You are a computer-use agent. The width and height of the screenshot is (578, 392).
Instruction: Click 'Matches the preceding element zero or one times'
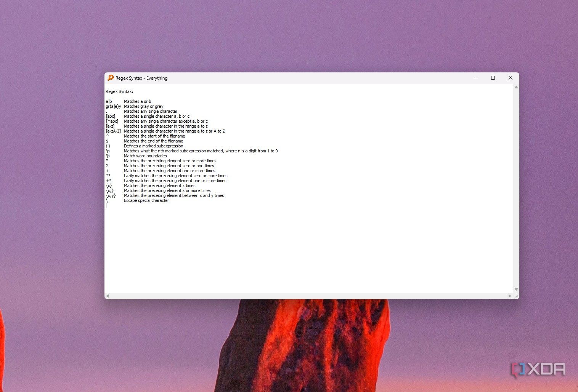point(169,166)
